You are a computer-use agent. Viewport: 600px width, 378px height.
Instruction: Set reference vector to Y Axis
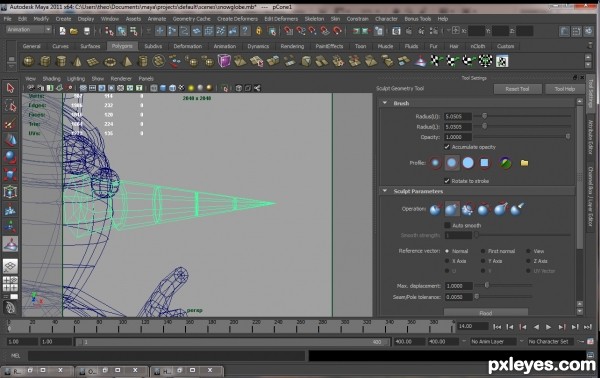483,261
